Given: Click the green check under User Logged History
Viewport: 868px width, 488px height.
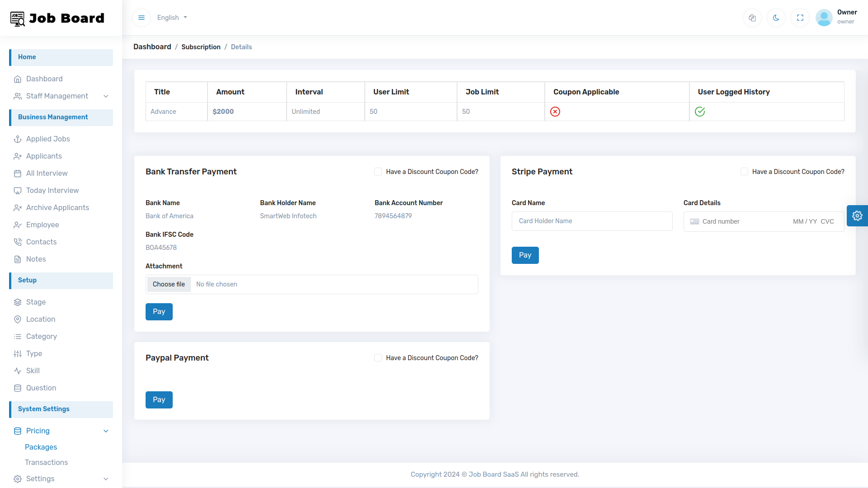Looking at the screenshot, I should pyautogui.click(x=700, y=112).
